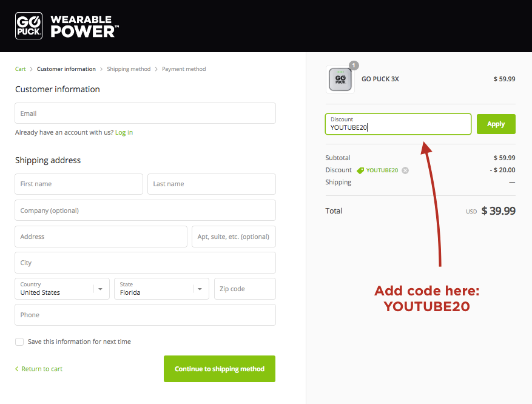Click the quantity badge on product image
Screen dimensions: 532x404
(354, 66)
